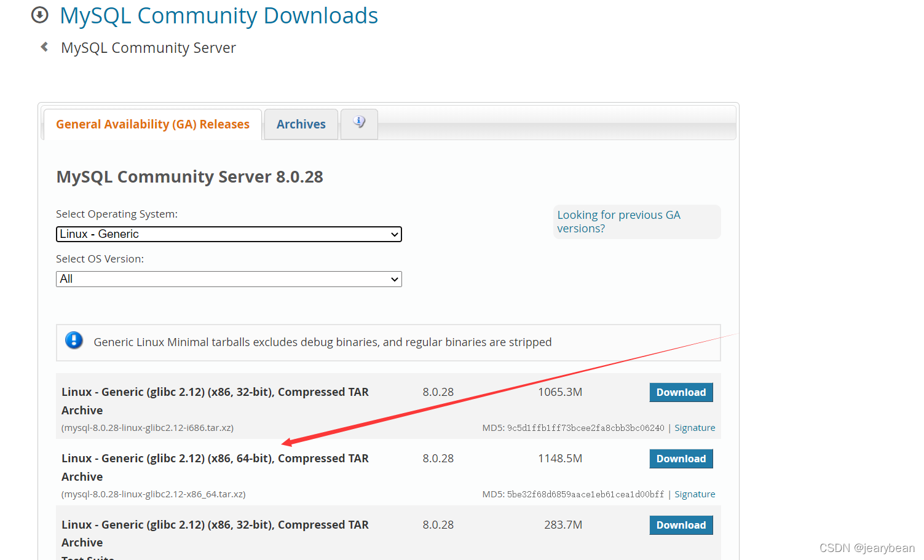Open the information icon tab
This screenshot has height=560, width=924.
coord(359,124)
